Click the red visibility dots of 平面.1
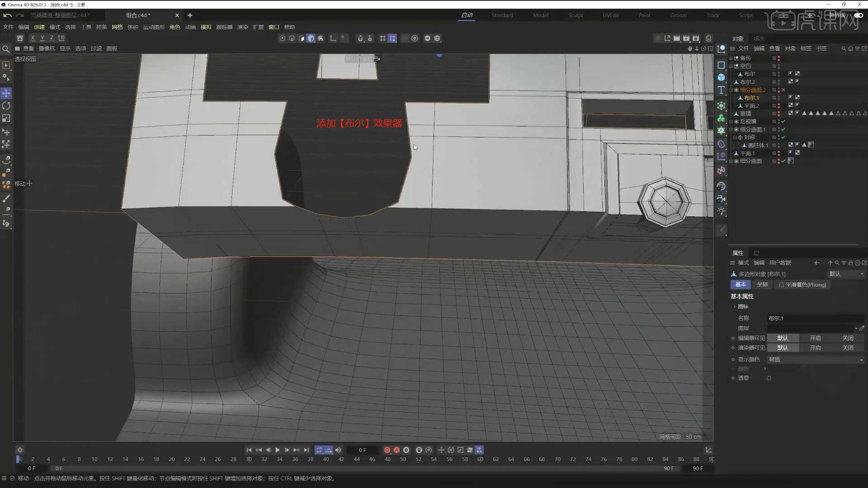 [779, 153]
